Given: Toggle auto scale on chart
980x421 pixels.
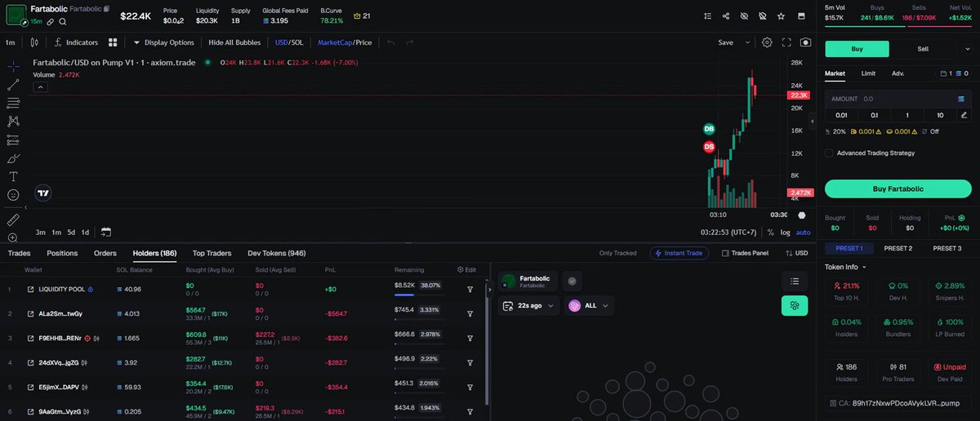Looking at the screenshot, I should (x=803, y=232).
